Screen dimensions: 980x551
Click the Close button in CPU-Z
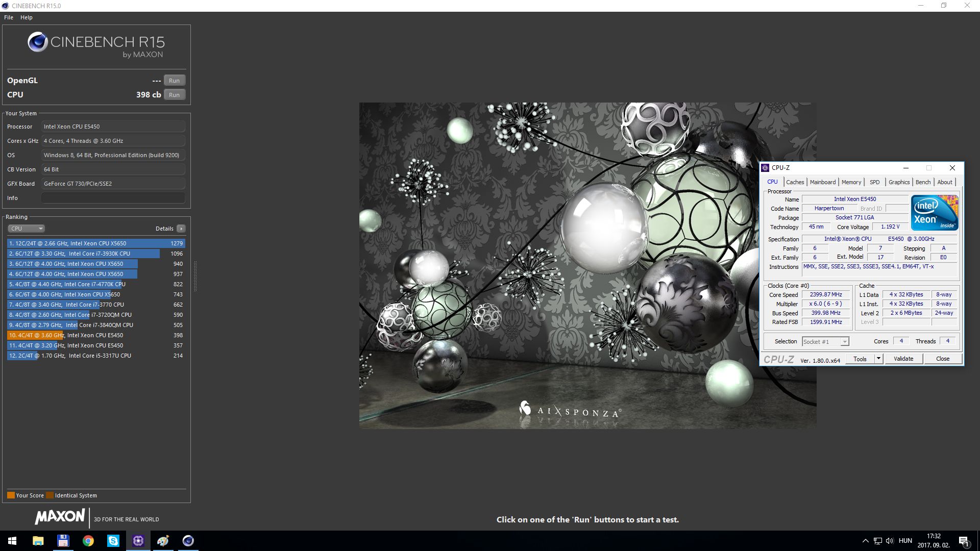pyautogui.click(x=943, y=359)
